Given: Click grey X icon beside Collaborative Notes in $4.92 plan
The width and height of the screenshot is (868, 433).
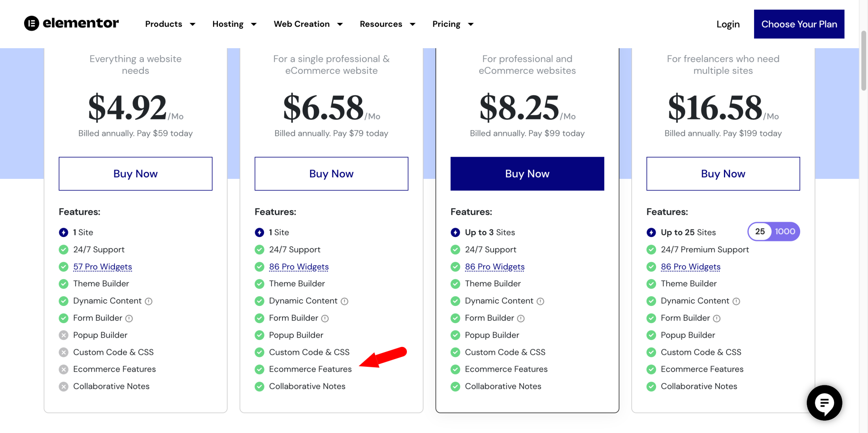Looking at the screenshot, I should (63, 386).
